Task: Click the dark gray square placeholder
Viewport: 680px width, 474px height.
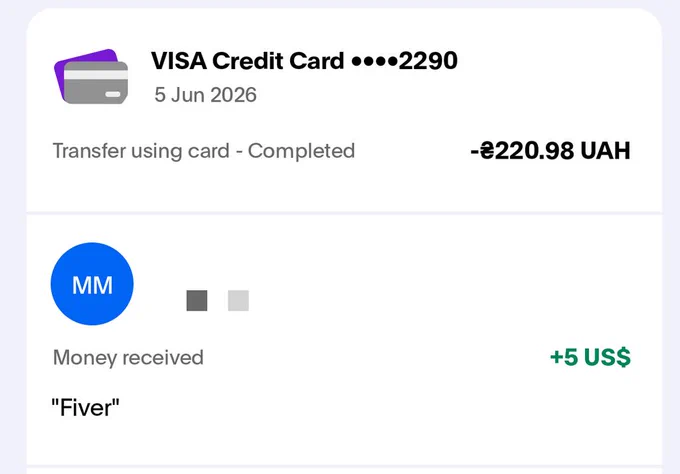Action: click(x=197, y=301)
